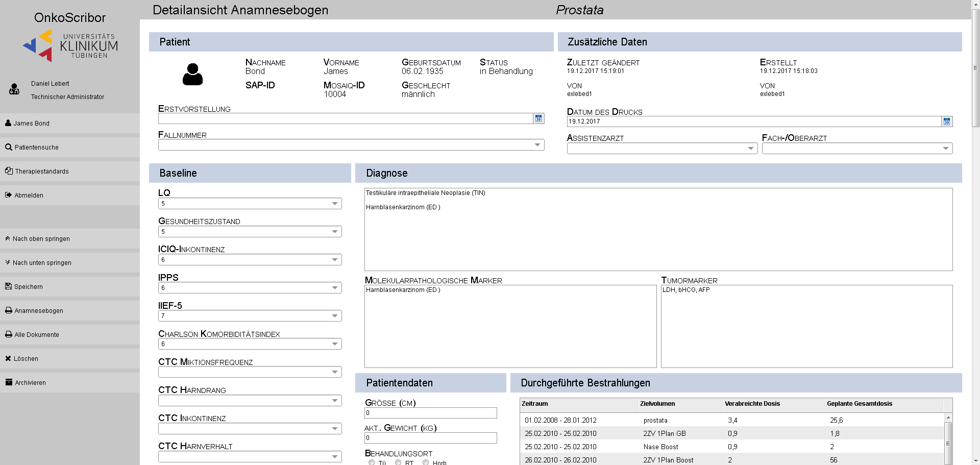Select the RT Behandlungsort radio button

(398, 462)
